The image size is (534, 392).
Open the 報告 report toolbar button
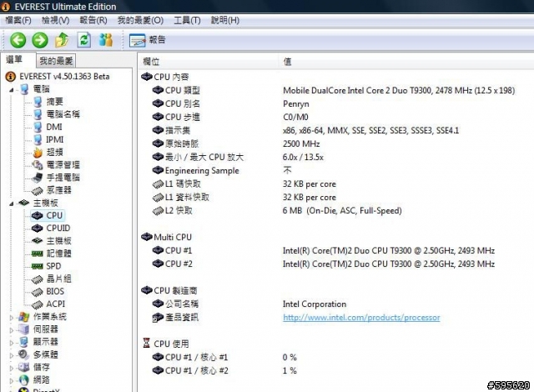click(148, 39)
